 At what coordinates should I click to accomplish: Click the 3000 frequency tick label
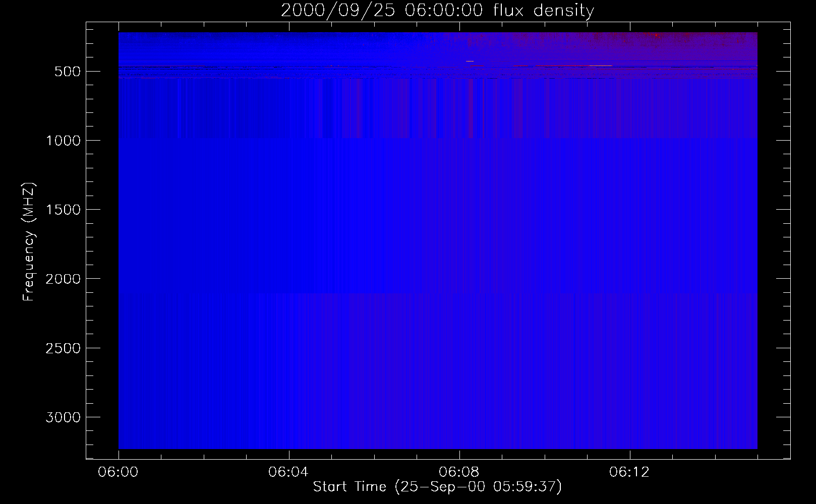(63, 417)
